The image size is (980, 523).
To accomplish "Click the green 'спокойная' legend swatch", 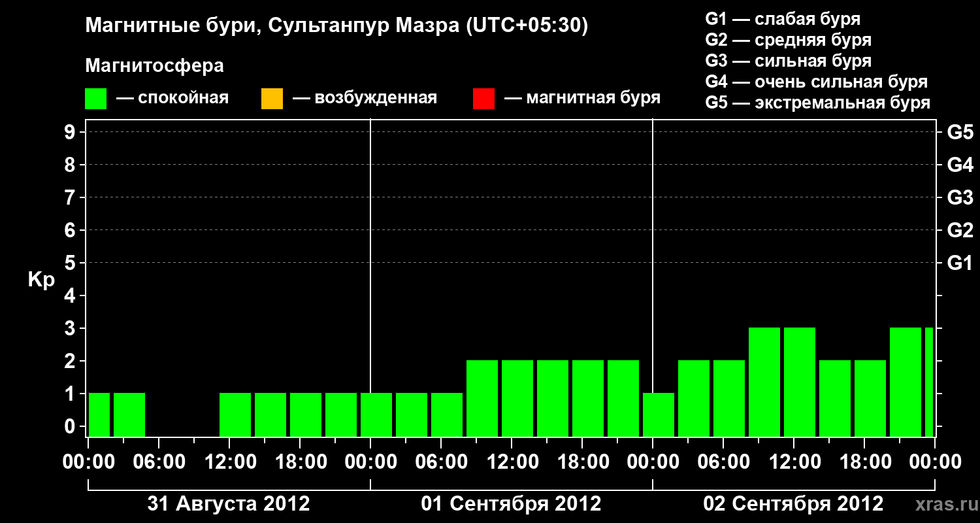I will click(x=96, y=99).
